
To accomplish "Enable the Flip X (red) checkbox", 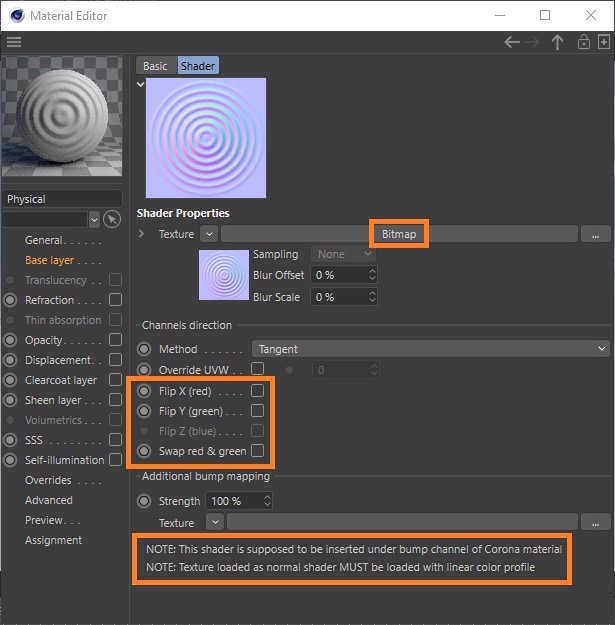I will (x=257, y=390).
